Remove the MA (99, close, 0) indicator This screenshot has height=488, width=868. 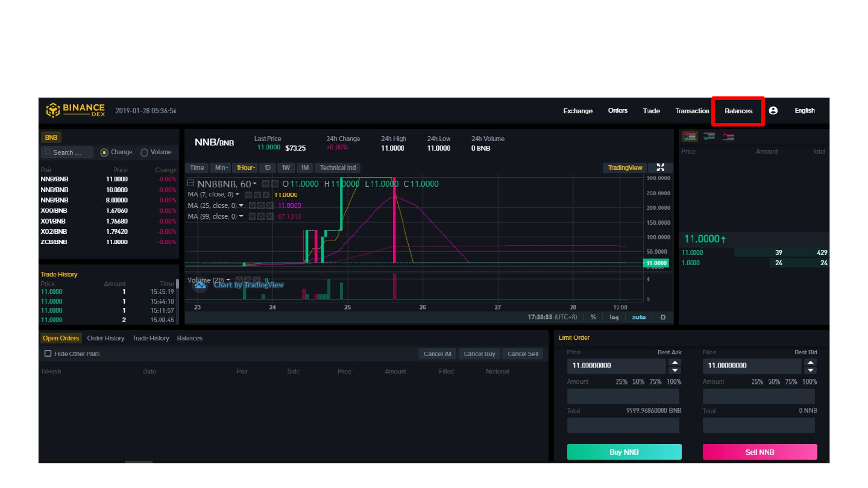pyautogui.click(x=270, y=216)
